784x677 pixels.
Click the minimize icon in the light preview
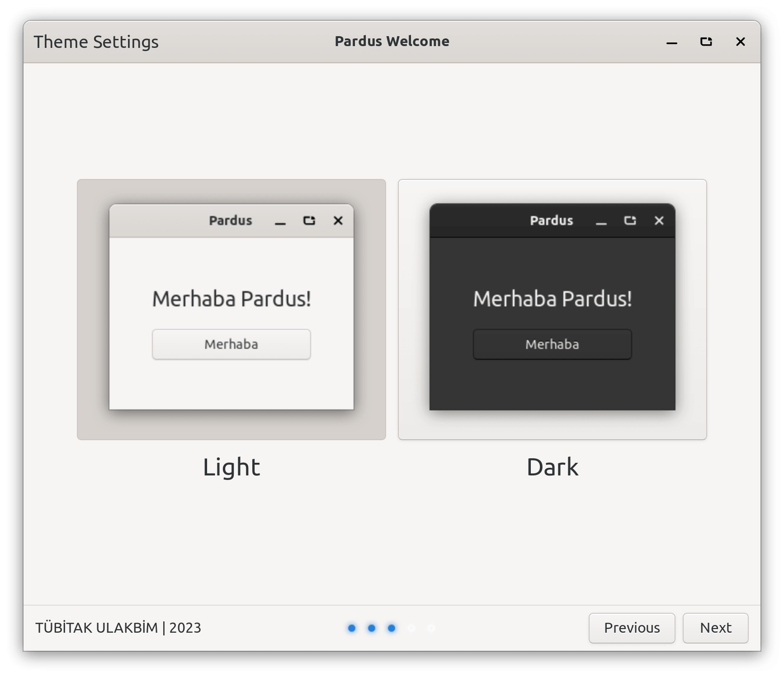[x=280, y=223]
